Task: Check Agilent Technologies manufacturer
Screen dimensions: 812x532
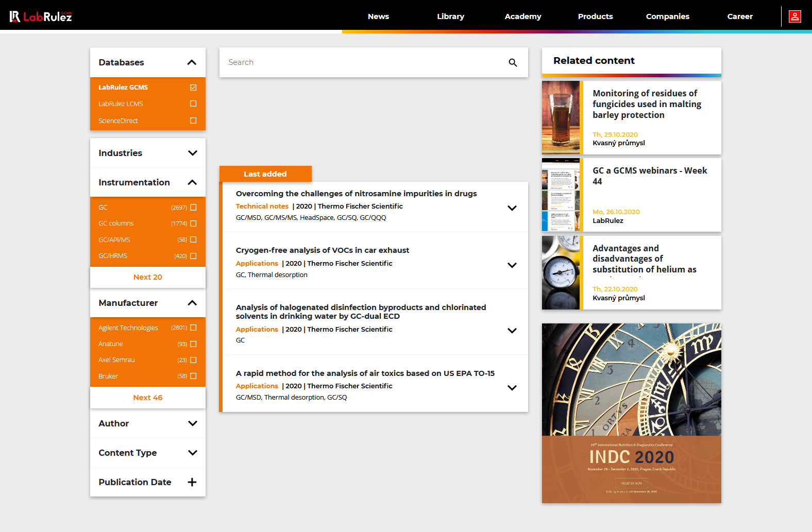Action: pos(193,328)
